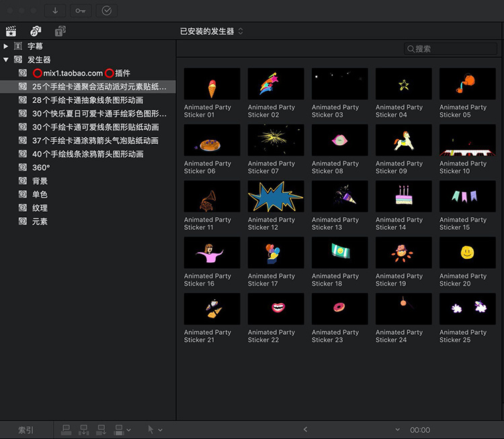The width and height of the screenshot is (504, 439).
Task: Expand the 字幕 category triangle
Action: 5,46
